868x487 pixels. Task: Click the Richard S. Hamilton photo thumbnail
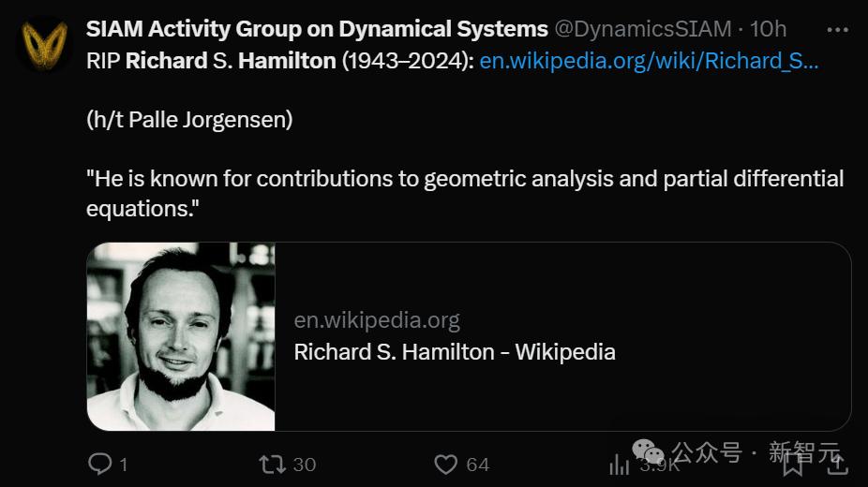[181, 337]
